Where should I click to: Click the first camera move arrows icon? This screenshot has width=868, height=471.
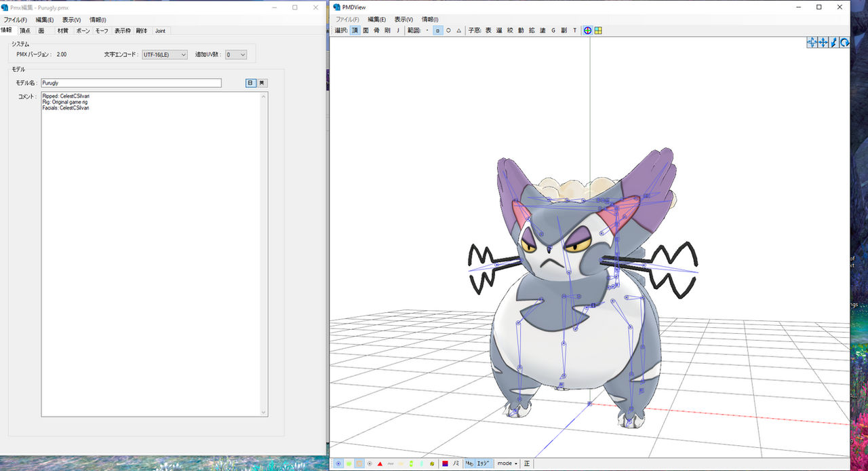[x=812, y=42]
